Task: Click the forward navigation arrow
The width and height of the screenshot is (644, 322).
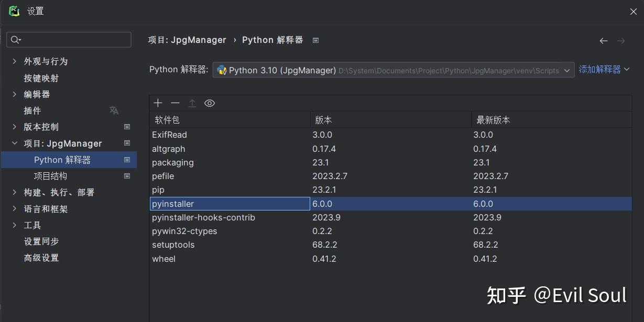Action: pyautogui.click(x=621, y=41)
